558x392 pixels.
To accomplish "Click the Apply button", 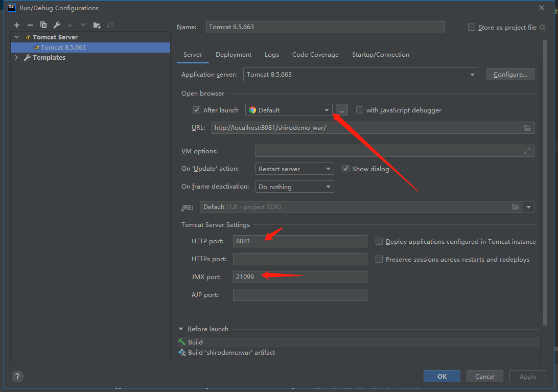I will pyautogui.click(x=528, y=376).
